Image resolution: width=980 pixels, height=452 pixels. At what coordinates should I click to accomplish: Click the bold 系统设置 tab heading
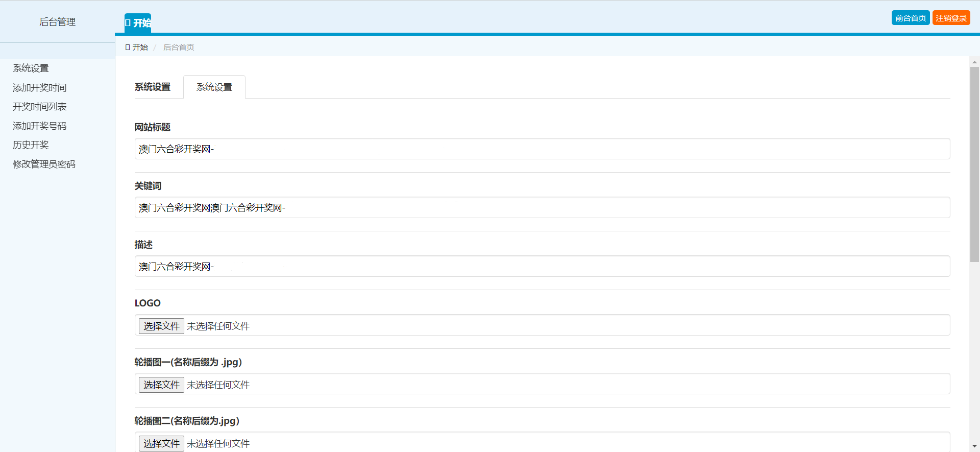pyautogui.click(x=153, y=87)
